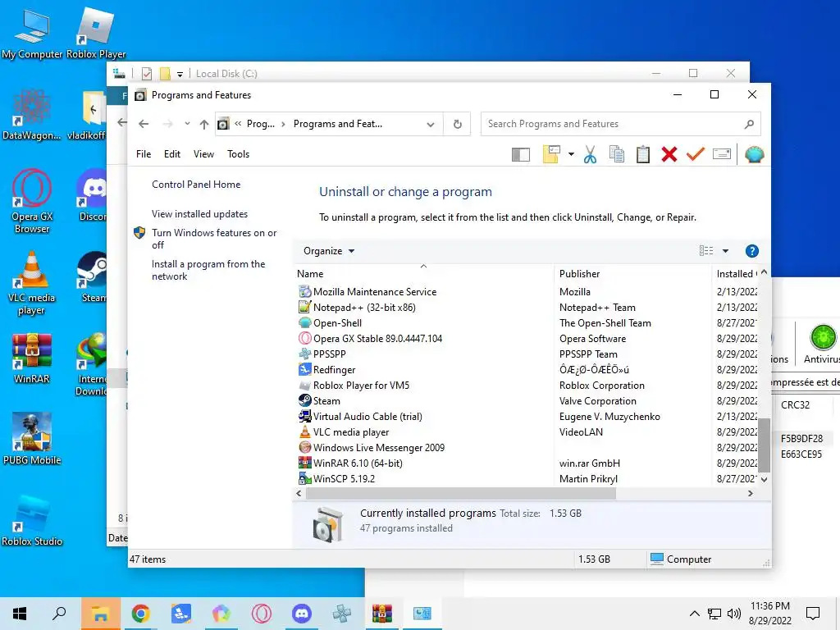Click View installed updates link

point(200,214)
